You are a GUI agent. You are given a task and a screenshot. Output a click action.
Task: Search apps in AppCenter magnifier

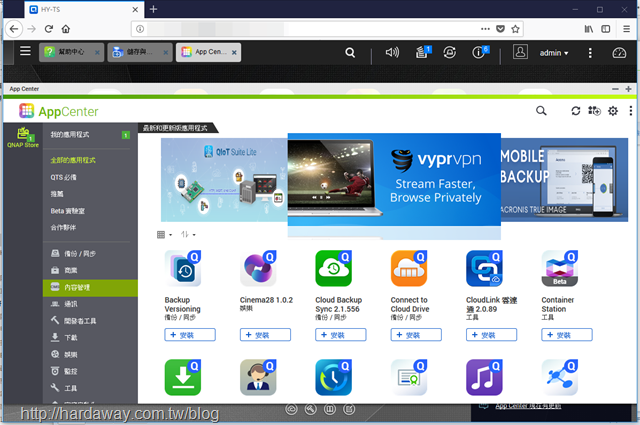click(x=541, y=111)
